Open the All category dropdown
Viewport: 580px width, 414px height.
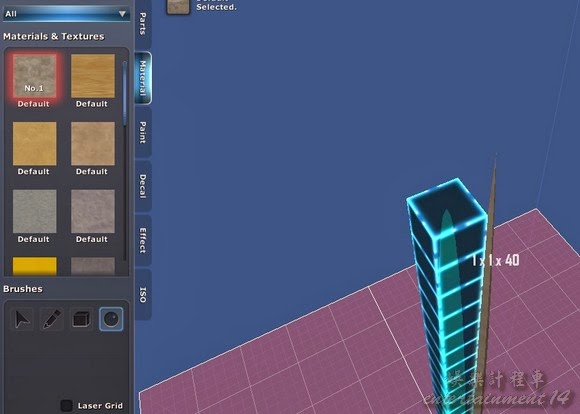coord(66,14)
